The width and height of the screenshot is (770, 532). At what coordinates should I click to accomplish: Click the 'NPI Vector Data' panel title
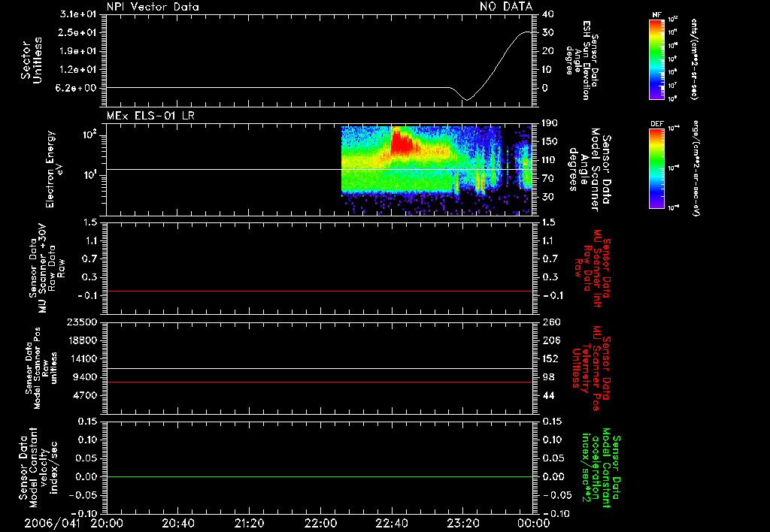(153, 7)
